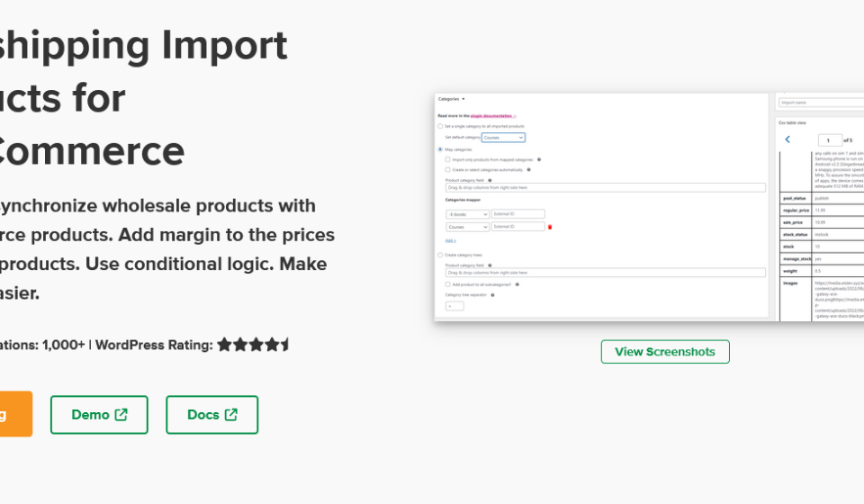The image size is (864, 504).
Task: Collapse the Categories section arrow
Action: tap(463, 99)
